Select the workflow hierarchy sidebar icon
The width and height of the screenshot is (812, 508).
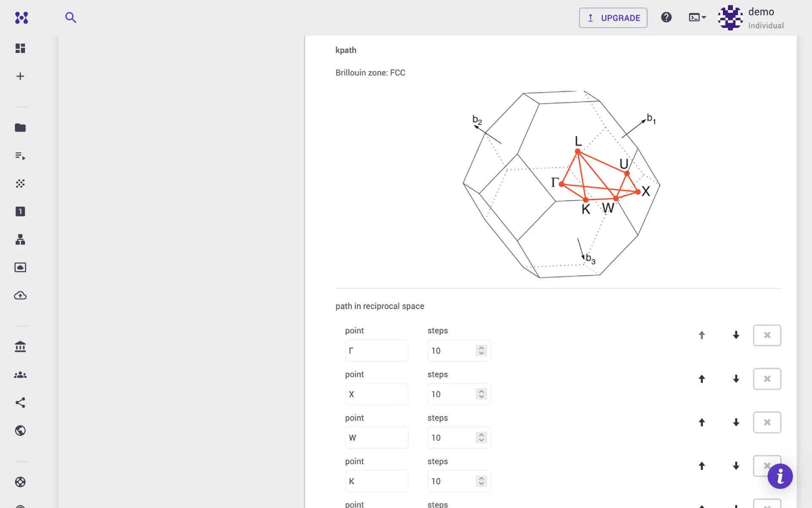point(20,240)
